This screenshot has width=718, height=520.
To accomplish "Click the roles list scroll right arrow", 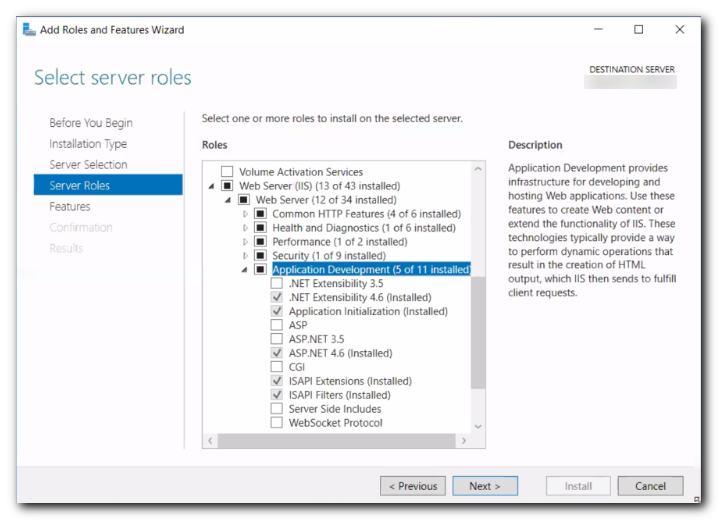I will point(464,441).
